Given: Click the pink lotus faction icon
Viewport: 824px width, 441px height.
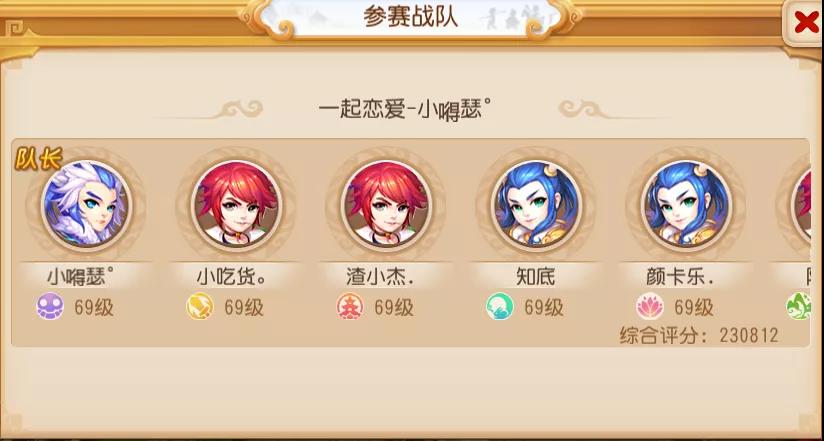Looking at the screenshot, I should click(x=650, y=306).
